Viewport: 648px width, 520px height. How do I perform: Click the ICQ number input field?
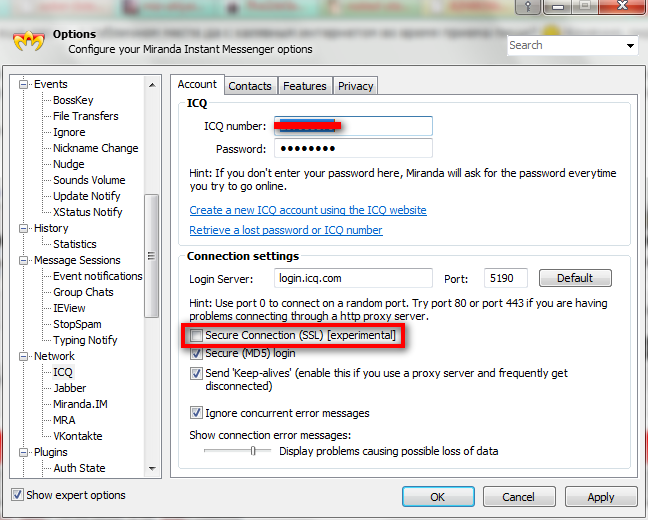click(x=353, y=126)
